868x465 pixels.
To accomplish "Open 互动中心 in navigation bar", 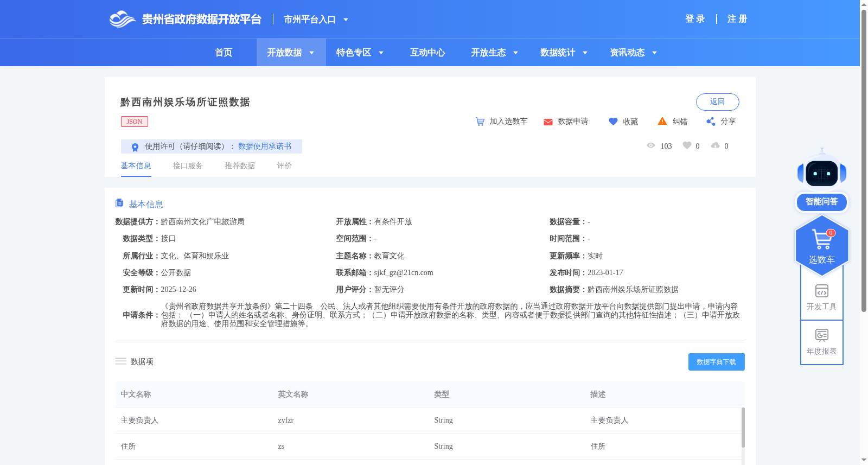I will point(427,53).
